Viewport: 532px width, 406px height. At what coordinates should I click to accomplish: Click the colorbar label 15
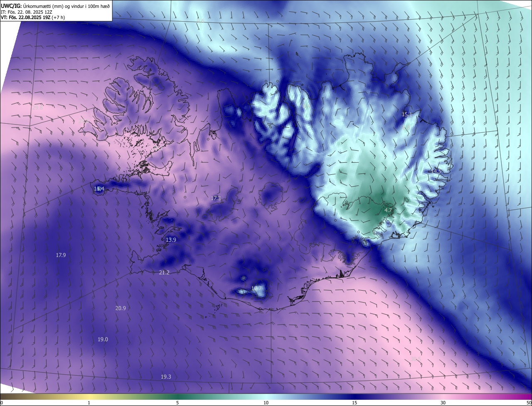(x=355, y=403)
